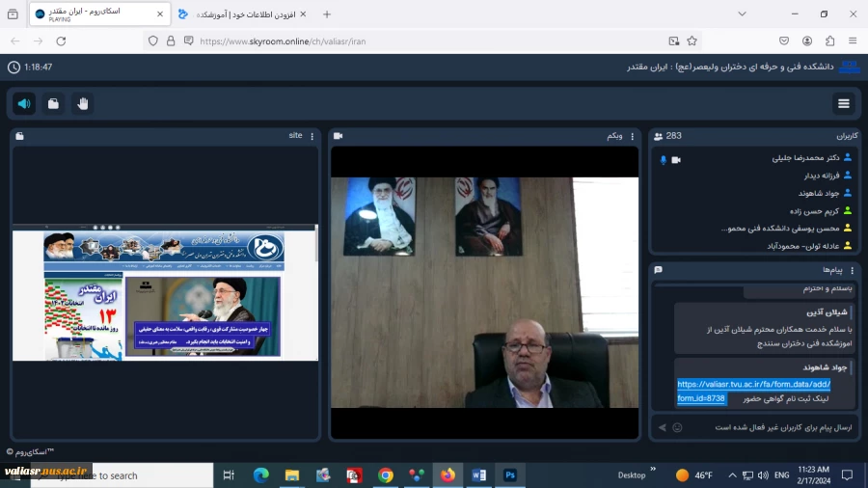Screen dimensions: 868x488
Task: Open the Firefox application menu
Action: pyautogui.click(x=853, y=41)
